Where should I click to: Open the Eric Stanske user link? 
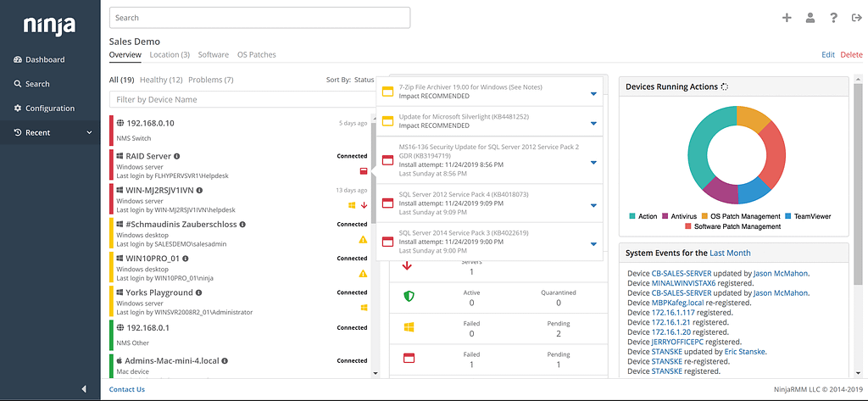point(746,351)
